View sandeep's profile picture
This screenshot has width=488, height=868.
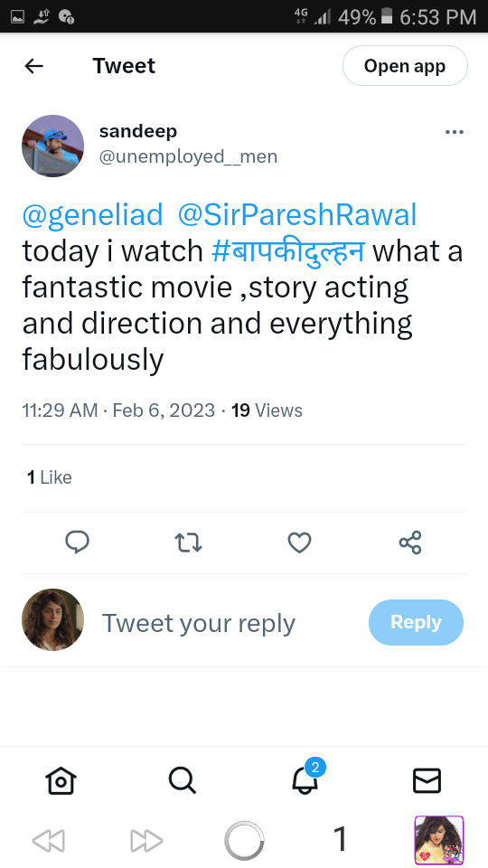point(53,146)
